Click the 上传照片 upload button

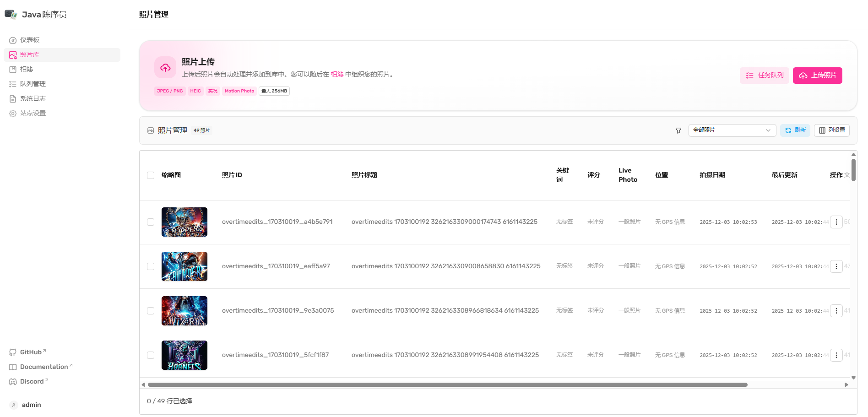click(817, 76)
